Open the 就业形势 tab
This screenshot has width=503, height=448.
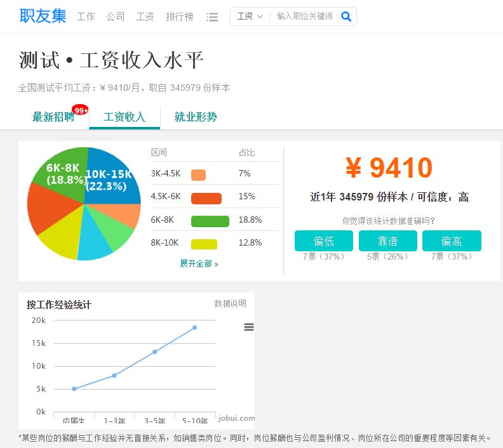click(x=196, y=117)
